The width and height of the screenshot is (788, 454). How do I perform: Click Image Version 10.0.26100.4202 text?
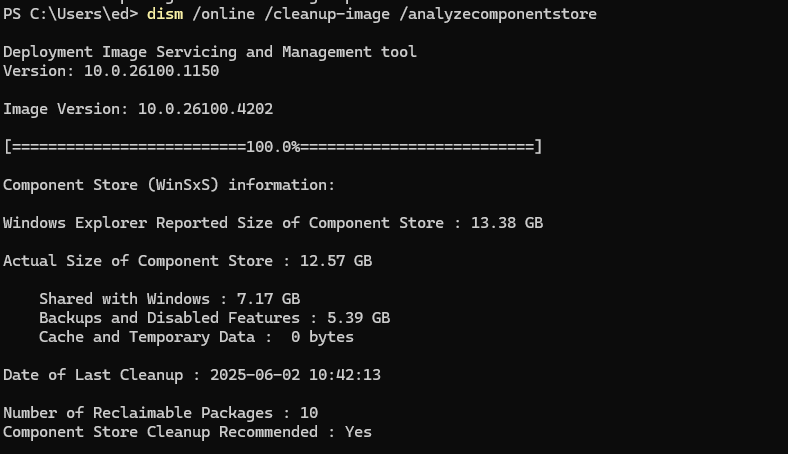(138, 109)
